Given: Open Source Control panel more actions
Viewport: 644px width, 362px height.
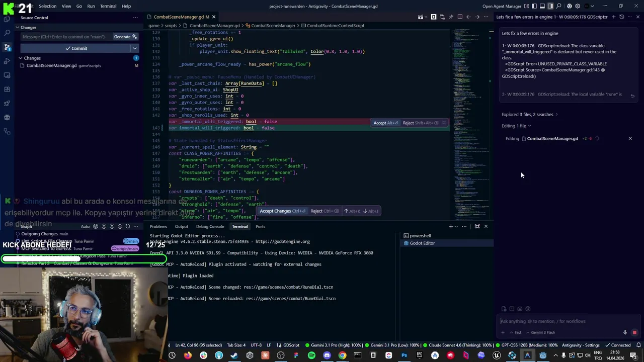Looking at the screenshot, I should point(135,18).
